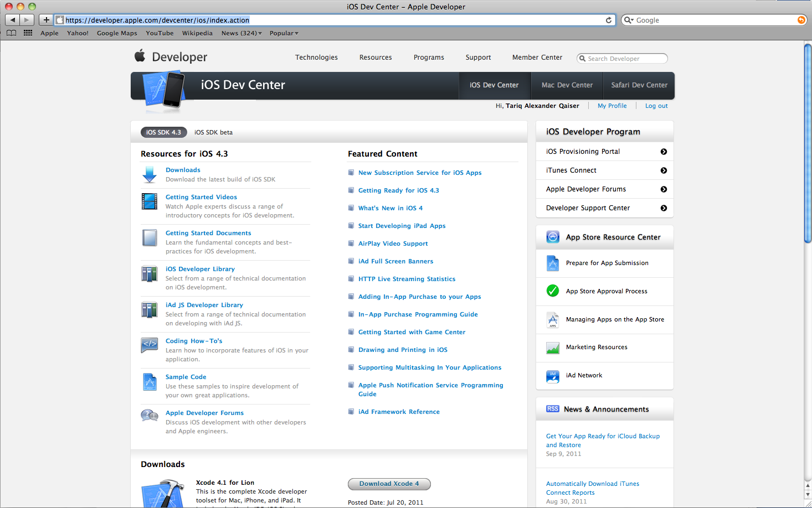Click the Google search field in toolbar
The image size is (812, 508).
coord(714,20)
